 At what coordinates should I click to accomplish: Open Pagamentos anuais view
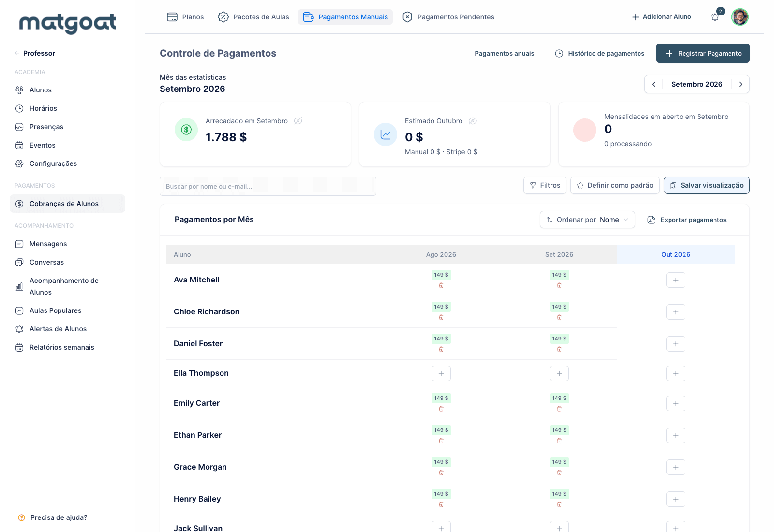click(505, 53)
